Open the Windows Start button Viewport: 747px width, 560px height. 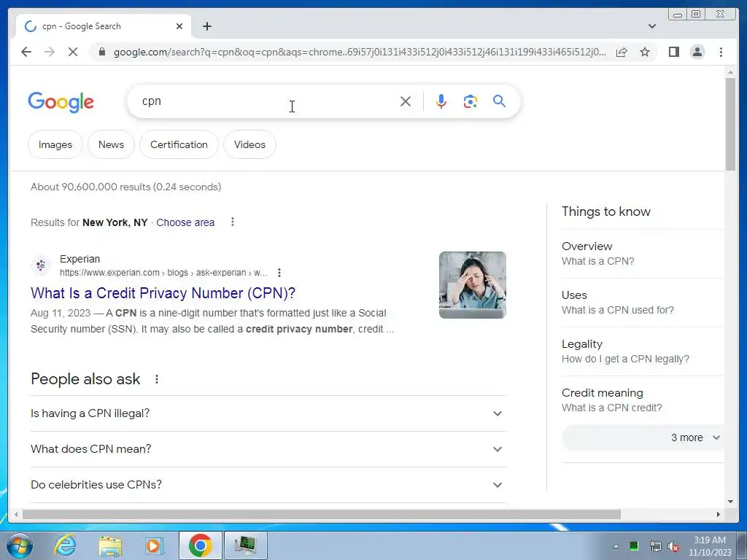19,545
